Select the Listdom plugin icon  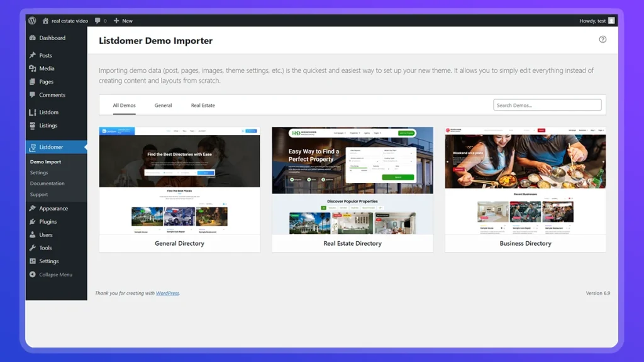(x=32, y=112)
